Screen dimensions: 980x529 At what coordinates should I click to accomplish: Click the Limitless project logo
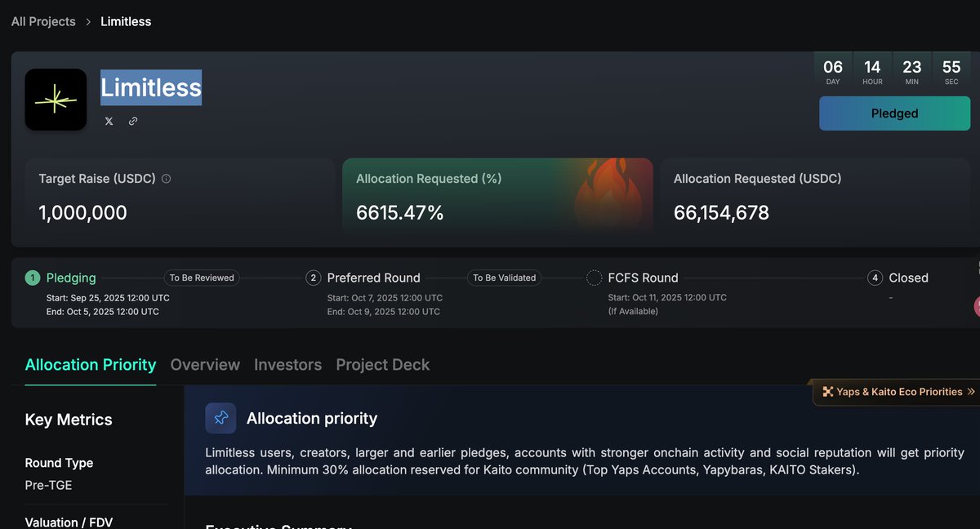tap(56, 100)
